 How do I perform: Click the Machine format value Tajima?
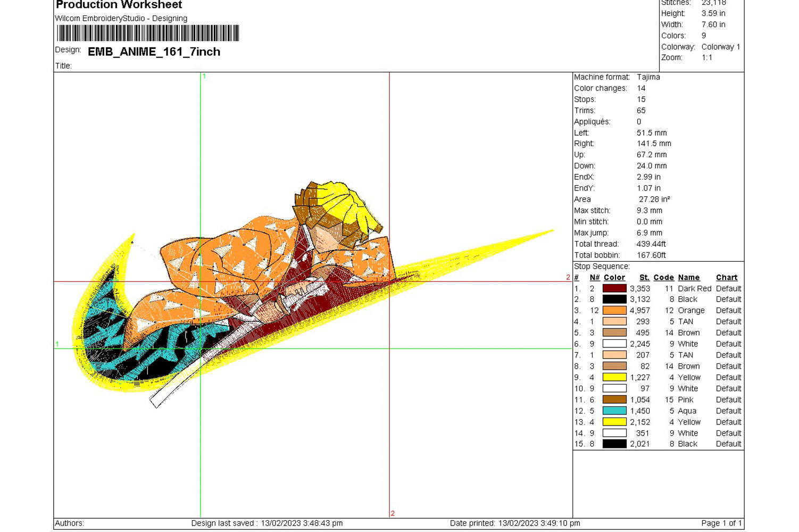coord(648,77)
